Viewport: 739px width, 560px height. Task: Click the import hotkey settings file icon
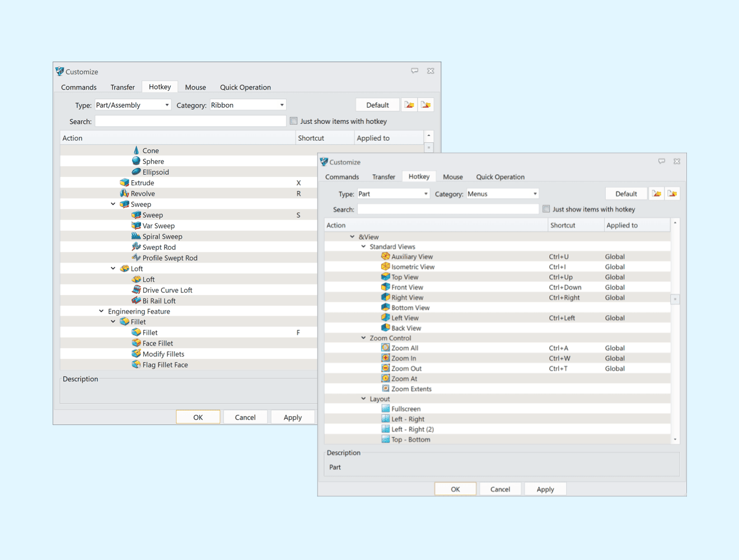[656, 193]
